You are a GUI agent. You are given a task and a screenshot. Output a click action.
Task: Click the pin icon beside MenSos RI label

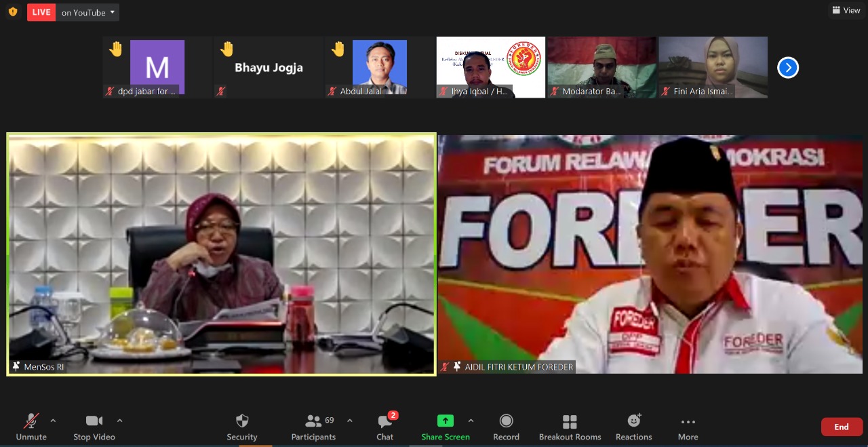click(16, 367)
